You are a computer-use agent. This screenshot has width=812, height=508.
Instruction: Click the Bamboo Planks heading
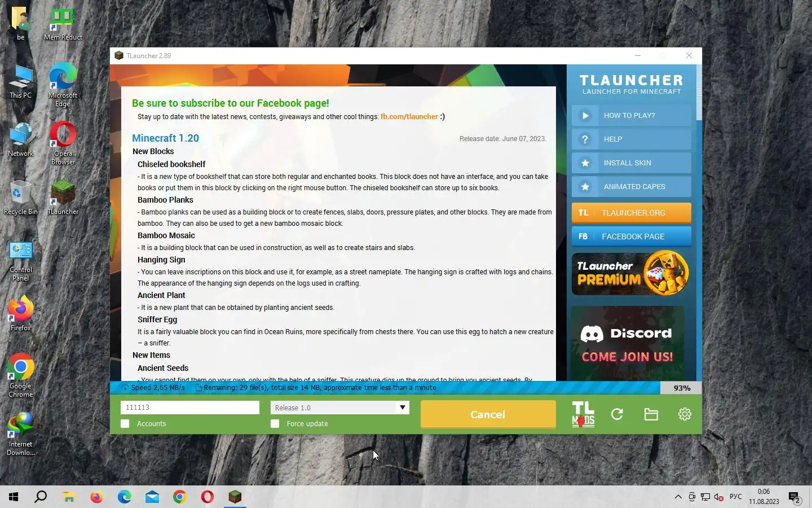(165, 200)
